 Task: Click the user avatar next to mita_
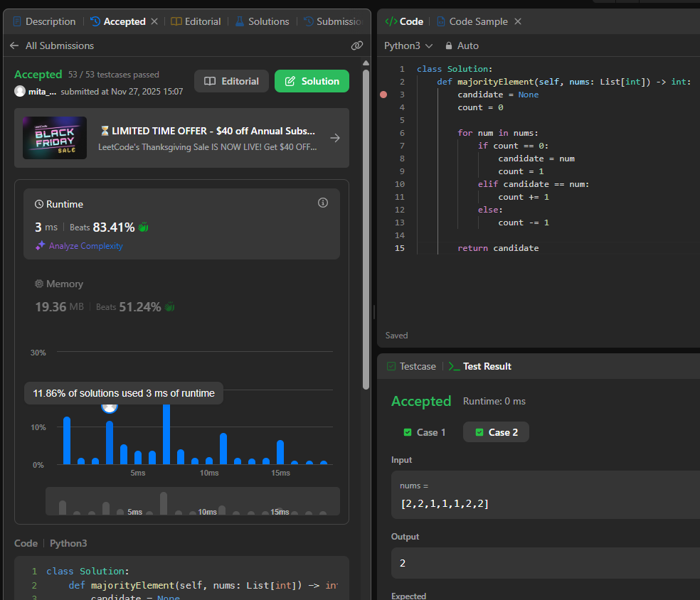(20, 91)
